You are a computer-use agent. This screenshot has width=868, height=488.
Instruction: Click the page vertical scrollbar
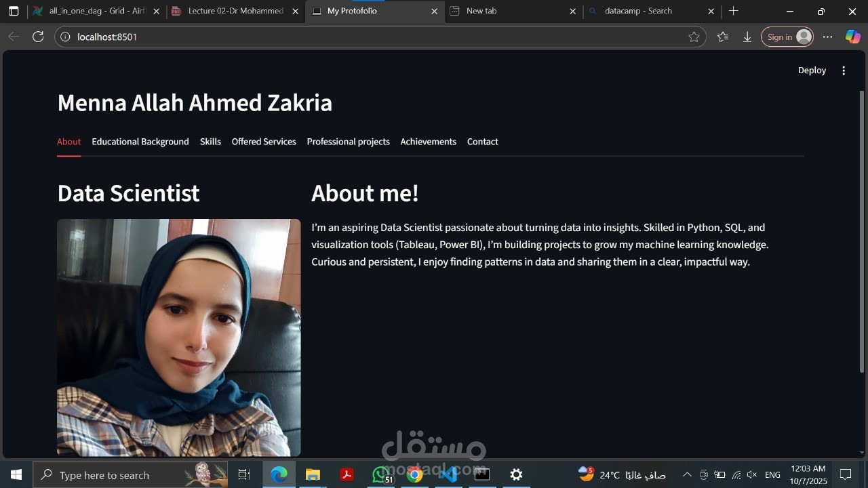[x=862, y=230]
